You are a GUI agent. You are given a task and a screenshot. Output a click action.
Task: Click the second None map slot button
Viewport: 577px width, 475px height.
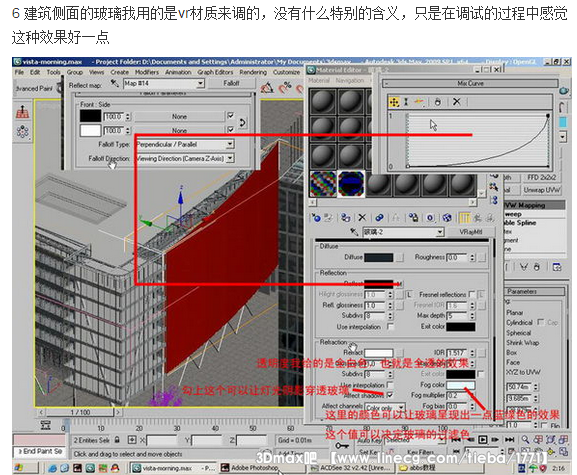tap(179, 130)
